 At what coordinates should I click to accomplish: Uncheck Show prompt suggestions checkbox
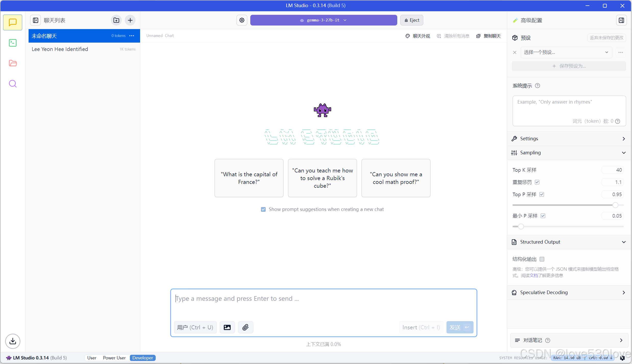(263, 209)
